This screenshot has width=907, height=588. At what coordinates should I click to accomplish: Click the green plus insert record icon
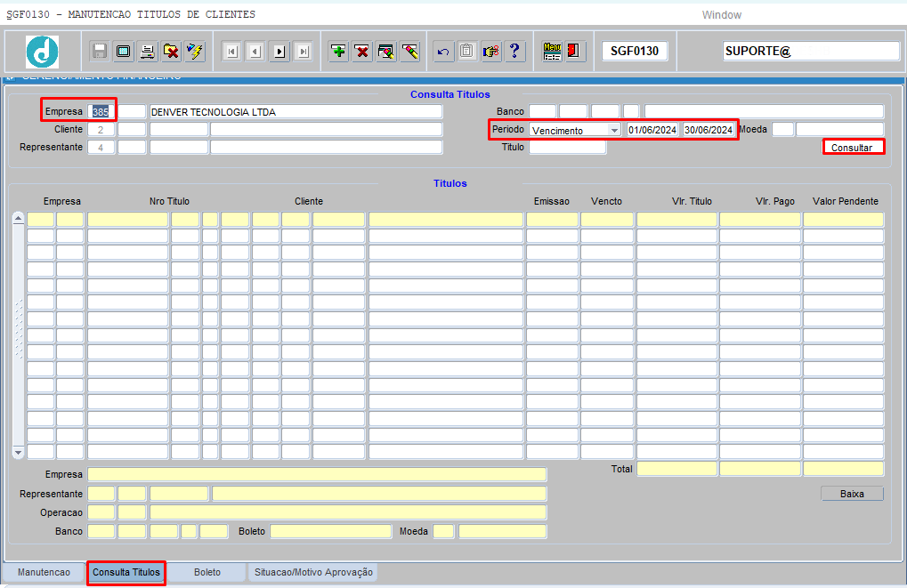[338, 52]
